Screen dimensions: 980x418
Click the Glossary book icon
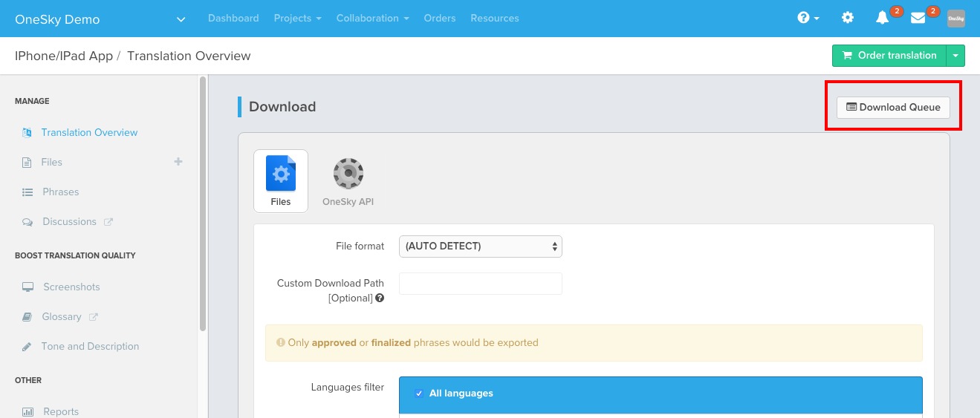coord(27,316)
